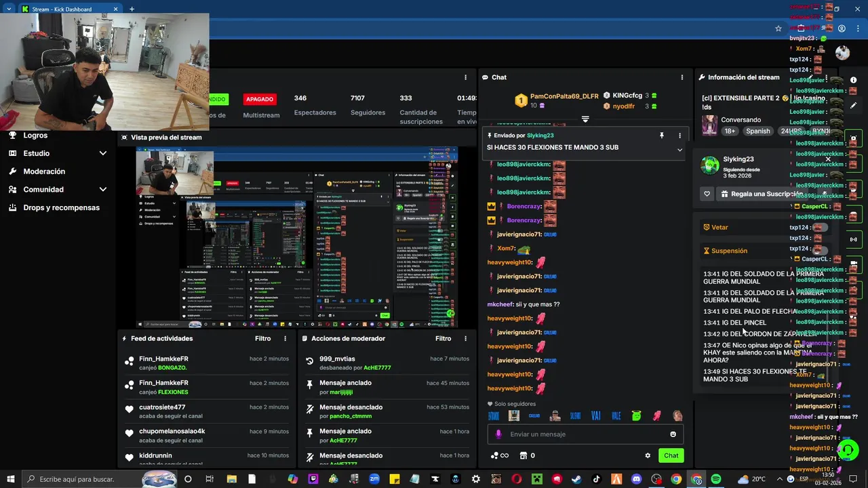
Task: Click the 18+ stream tag
Action: pyautogui.click(x=730, y=131)
